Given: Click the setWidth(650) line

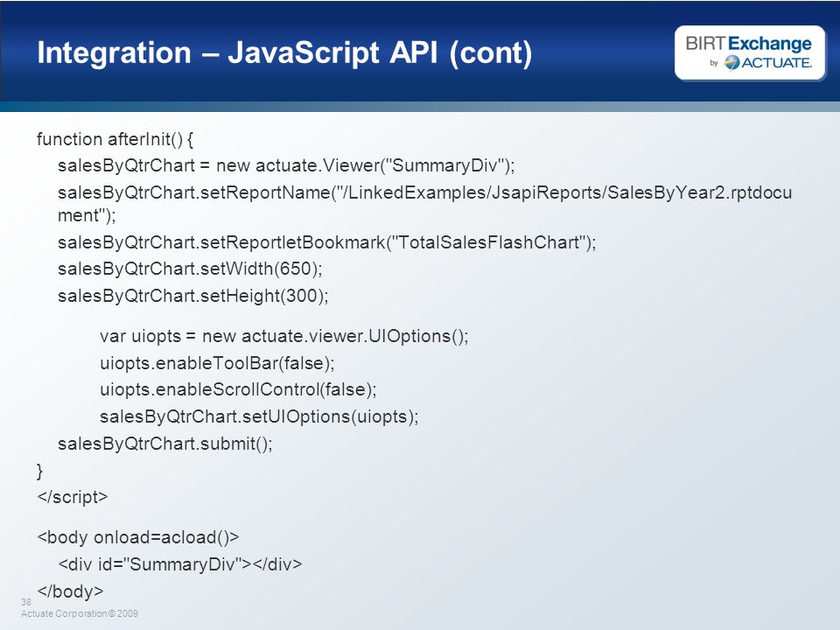Looking at the screenshot, I should point(190,269).
